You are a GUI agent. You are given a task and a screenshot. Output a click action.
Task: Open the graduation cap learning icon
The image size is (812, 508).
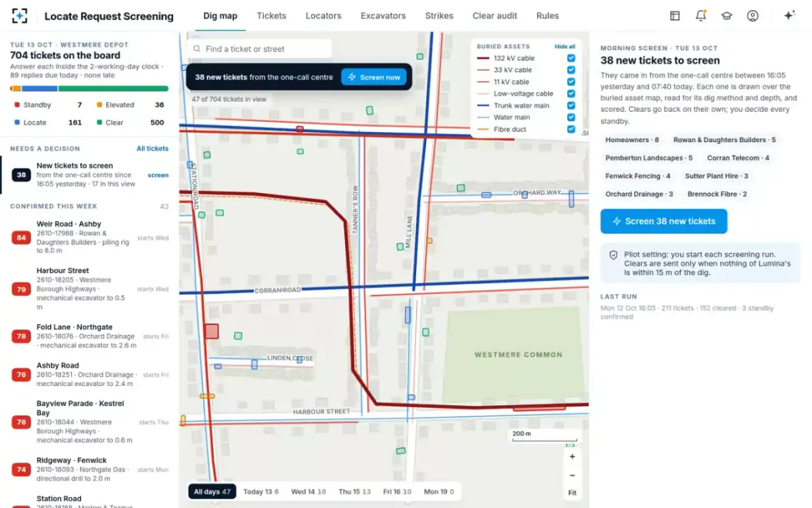[x=727, y=16]
